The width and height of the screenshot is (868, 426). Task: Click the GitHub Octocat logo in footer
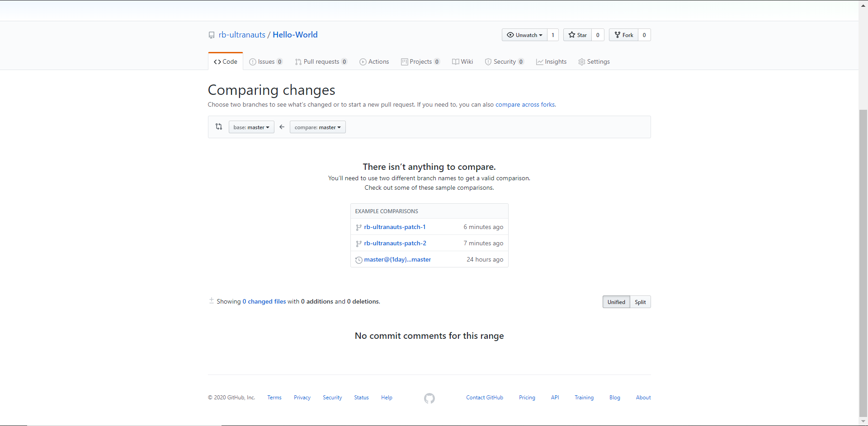pyautogui.click(x=429, y=398)
